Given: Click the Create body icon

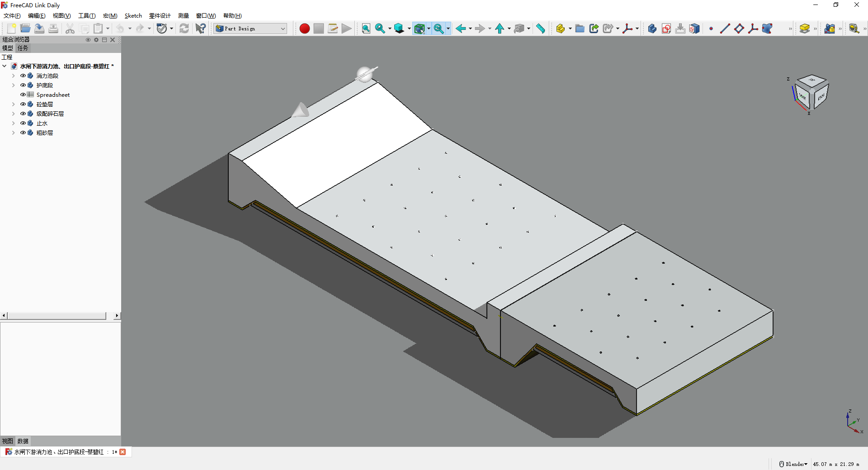Looking at the screenshot, I should 652,28.
